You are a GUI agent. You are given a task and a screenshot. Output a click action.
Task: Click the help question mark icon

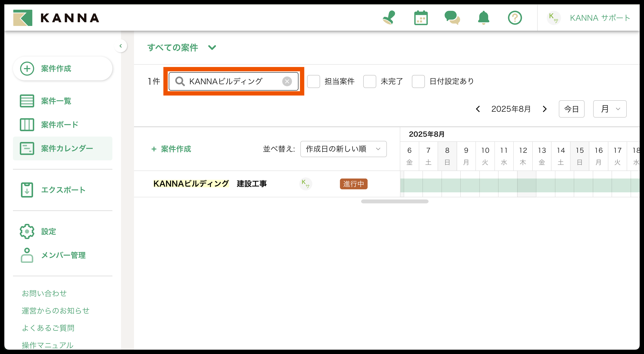tap(515, 18)
